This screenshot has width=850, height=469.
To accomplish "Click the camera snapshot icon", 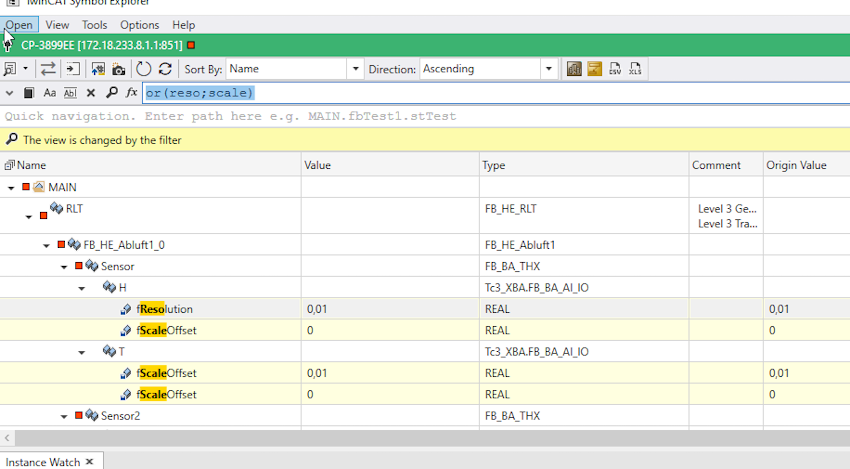I will click(x=119, y=69).
